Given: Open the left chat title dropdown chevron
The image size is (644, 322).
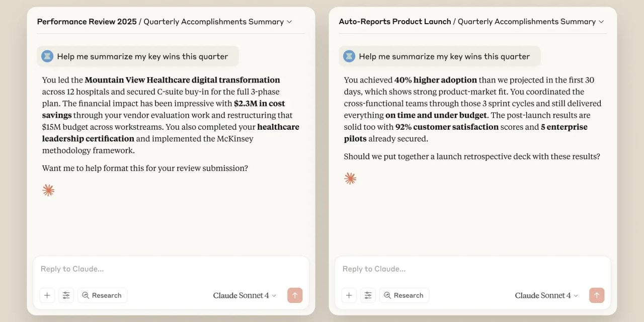Looking at the screenshot, I should (x=289, y=22).
